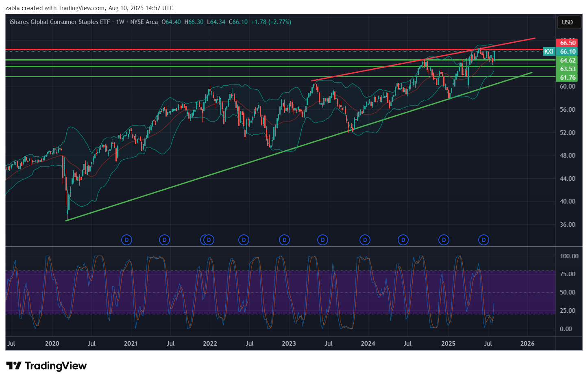The width and height of the screenshot is (588, 381).
Task: Select the green 63.53 price label
Action: click(x=567, y=69)
